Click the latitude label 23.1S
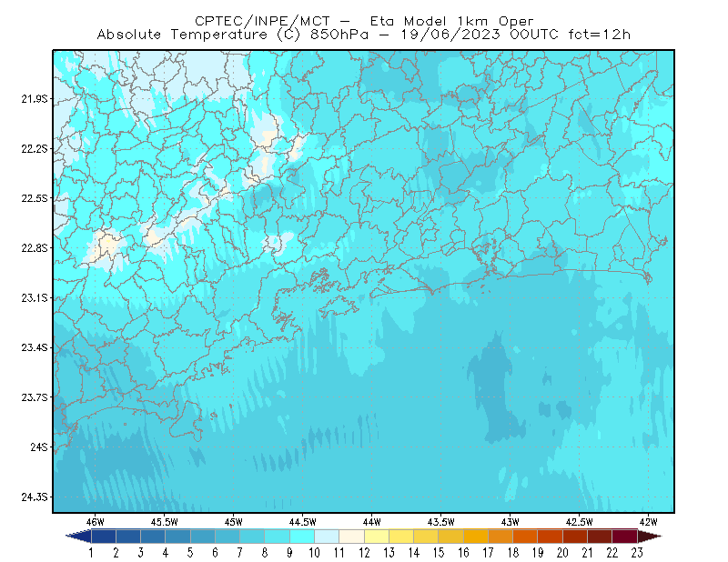The height and width of the screenshot is (562, 728). (x=35, y=297)
